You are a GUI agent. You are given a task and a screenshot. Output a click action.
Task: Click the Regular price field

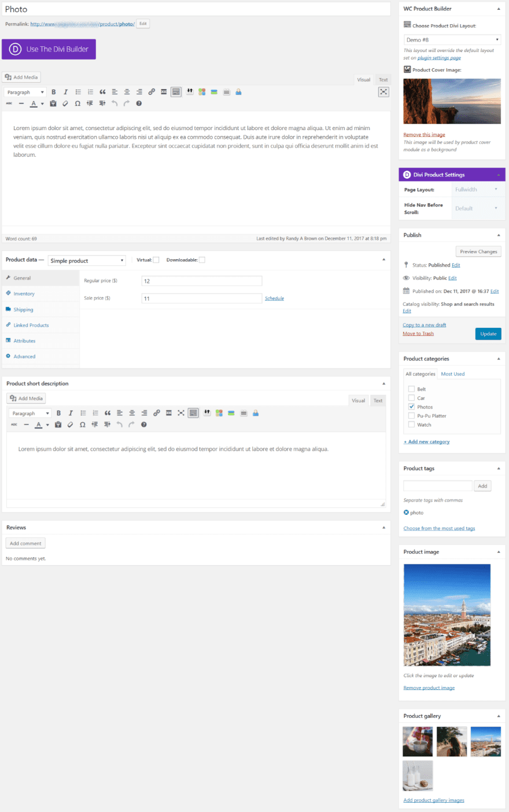click(202, 281)
